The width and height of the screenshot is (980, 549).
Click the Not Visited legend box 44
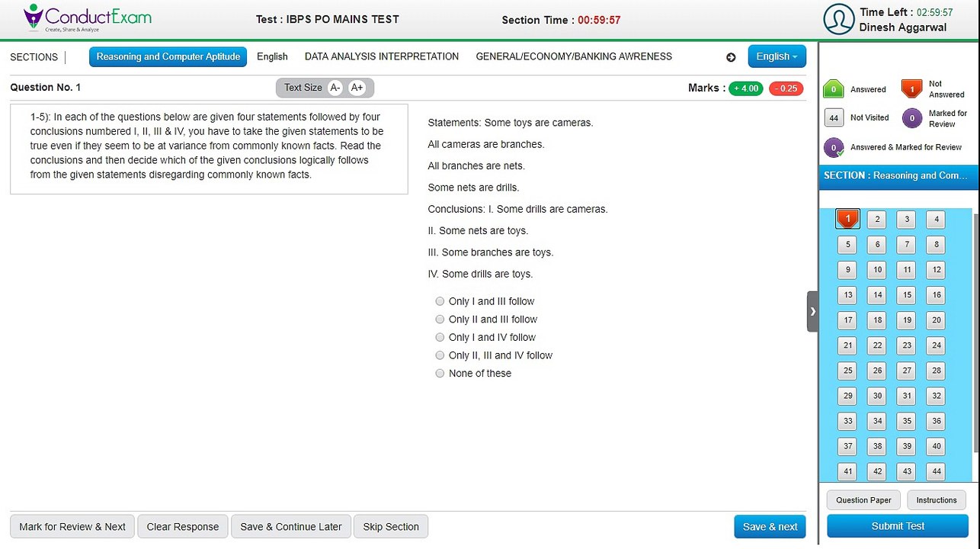(x=834, y=117)
